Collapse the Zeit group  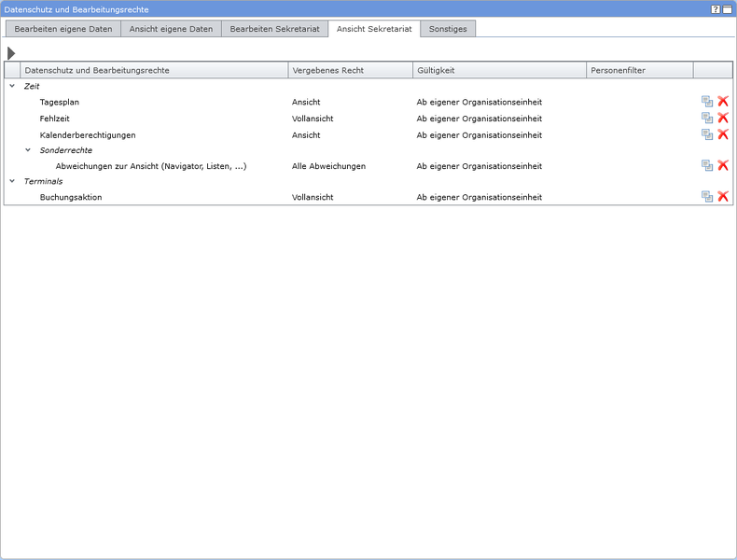12,86
